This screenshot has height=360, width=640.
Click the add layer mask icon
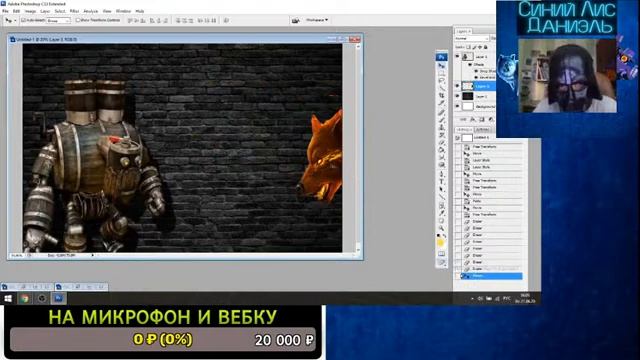click(x=482, y=119)
